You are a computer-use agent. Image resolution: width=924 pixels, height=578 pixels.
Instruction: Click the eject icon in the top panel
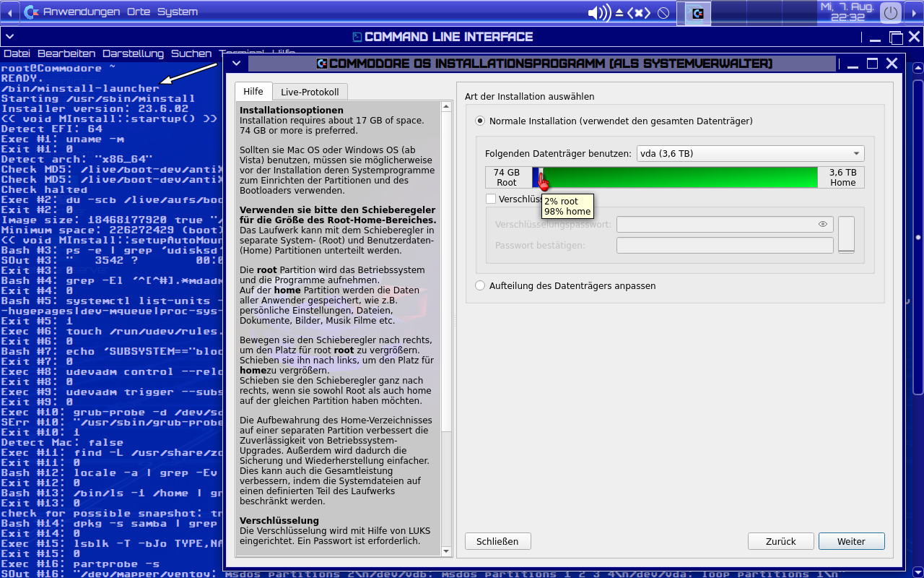[619, 12]
